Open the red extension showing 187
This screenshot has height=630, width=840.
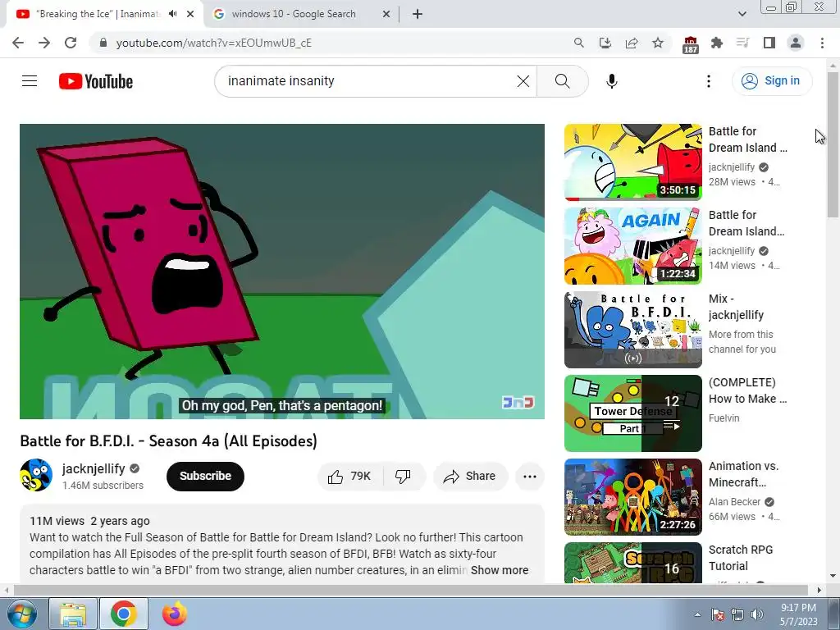point(691,44)
